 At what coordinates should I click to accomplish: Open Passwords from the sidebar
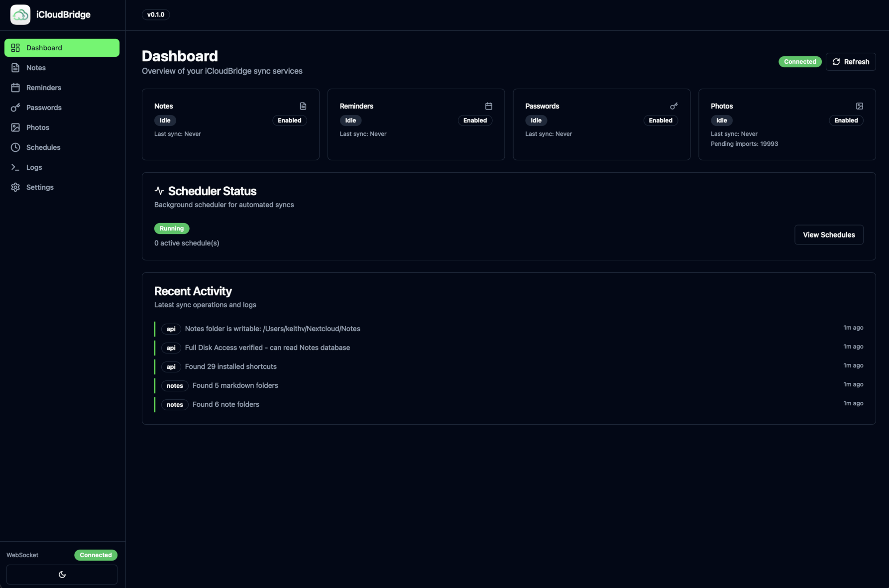(44, 107)
